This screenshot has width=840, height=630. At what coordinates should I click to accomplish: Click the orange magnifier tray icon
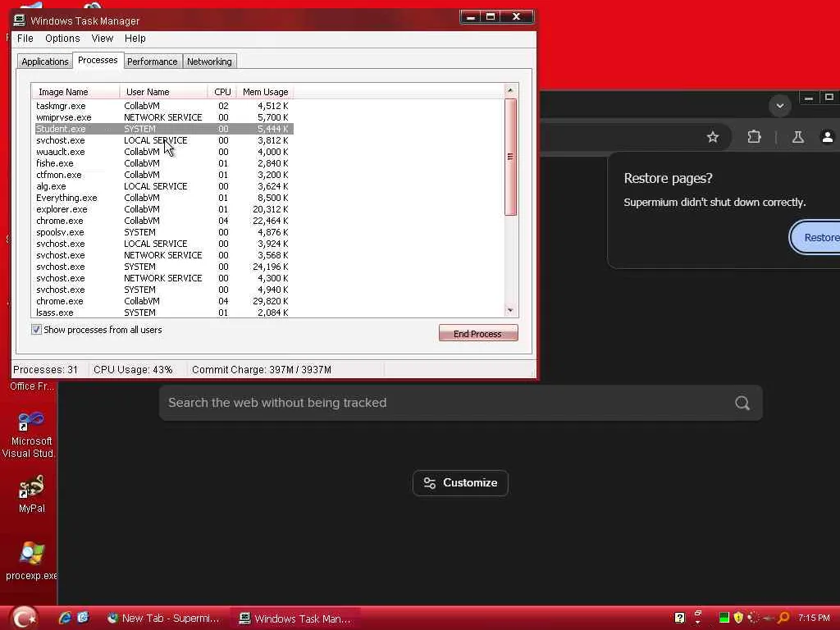783,618
